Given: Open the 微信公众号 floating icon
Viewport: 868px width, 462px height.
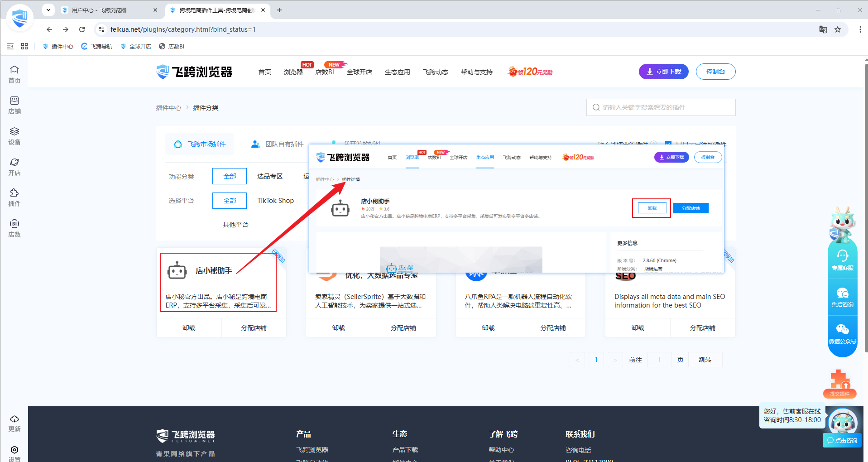Looking at the screenshot, I should (842, 334).
